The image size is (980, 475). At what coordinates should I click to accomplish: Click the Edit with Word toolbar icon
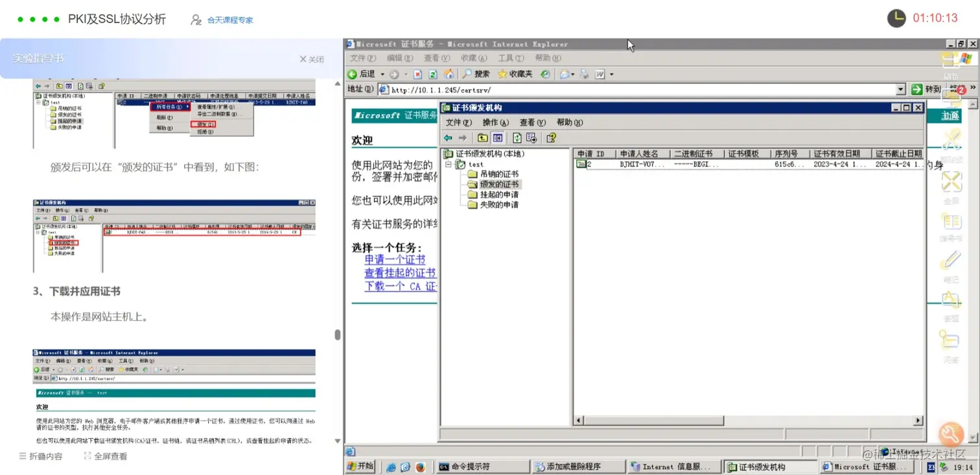click(x=600, y=74)
